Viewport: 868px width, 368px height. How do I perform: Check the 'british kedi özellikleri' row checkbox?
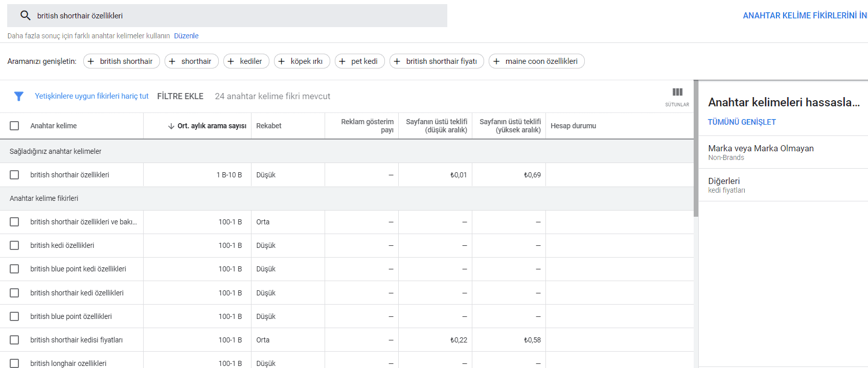[14, 245]
